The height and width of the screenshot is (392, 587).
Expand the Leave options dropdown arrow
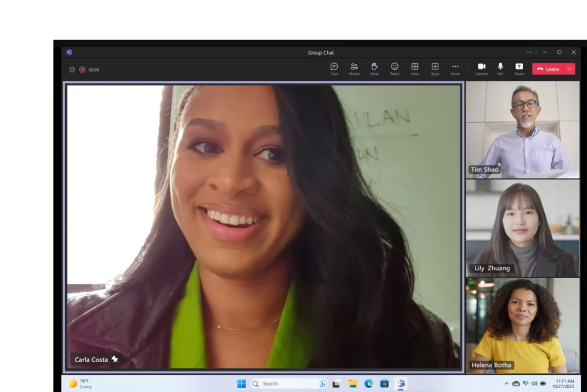[569, 69]
